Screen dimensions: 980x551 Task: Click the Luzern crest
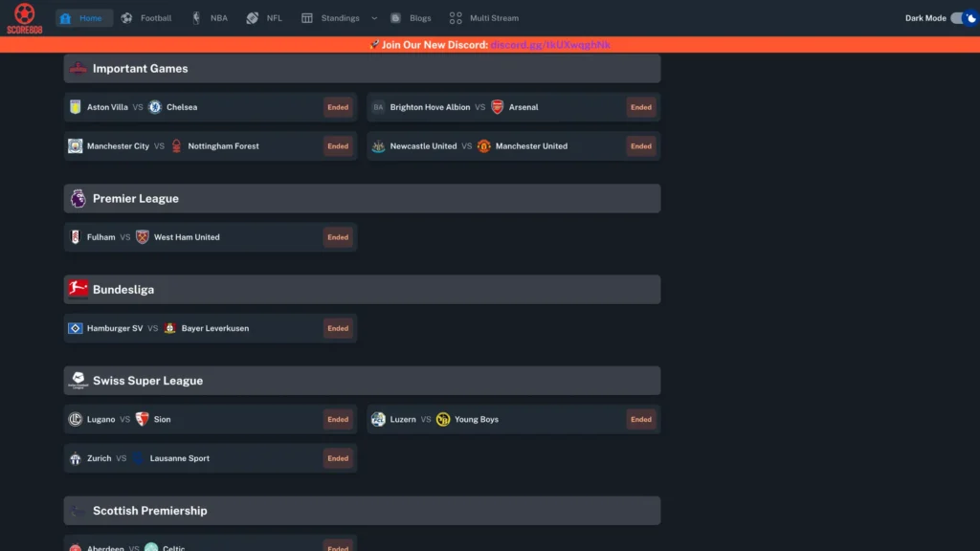(x=378, y=419)
